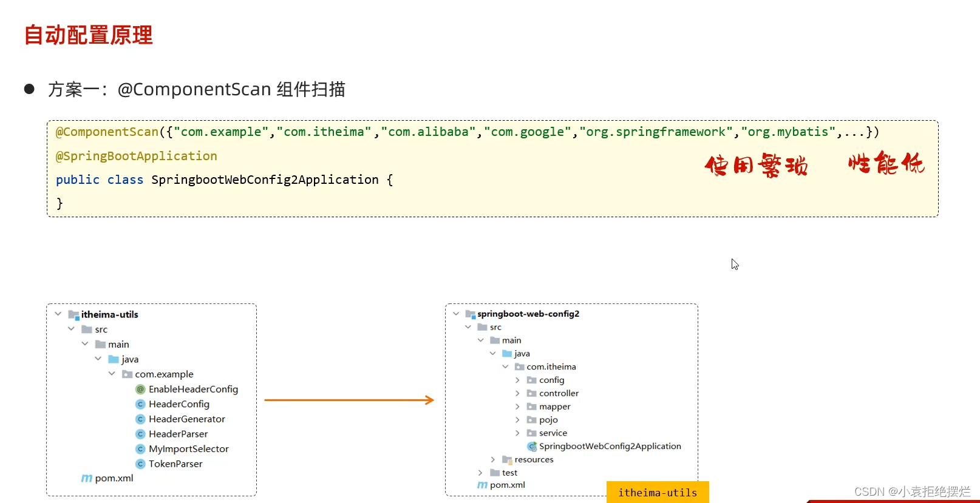The height and width of the screenshot is (503, 980).
Task: Click the src folder icon under itheima-utils
Action: point(87,329)
